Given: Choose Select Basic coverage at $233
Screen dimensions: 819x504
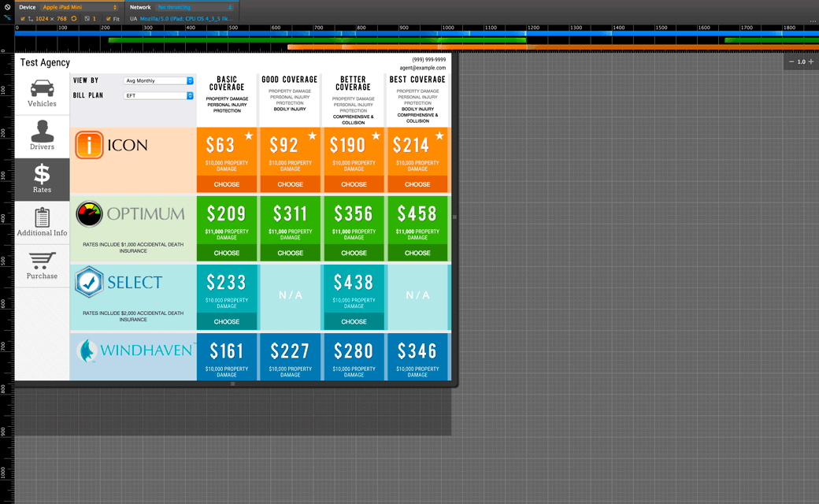Looking at the screenshot, I should (x=227, y=322).
